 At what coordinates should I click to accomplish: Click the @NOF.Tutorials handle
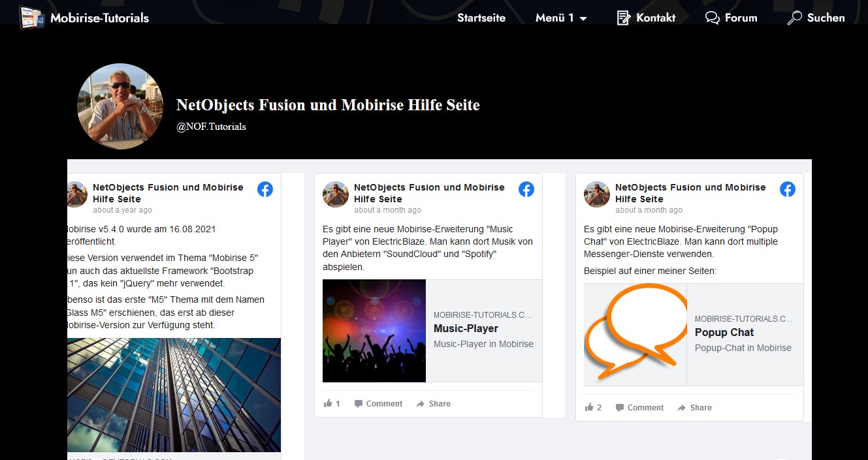(211, 127)
